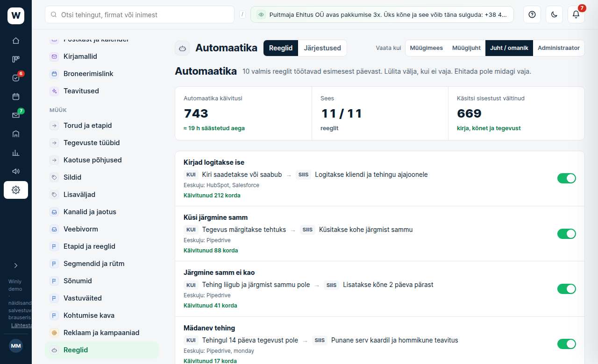Image resolution: width=598 pixels, height=364 pixels.
Task: Select the Administraator view role
Action: [559, 48]
